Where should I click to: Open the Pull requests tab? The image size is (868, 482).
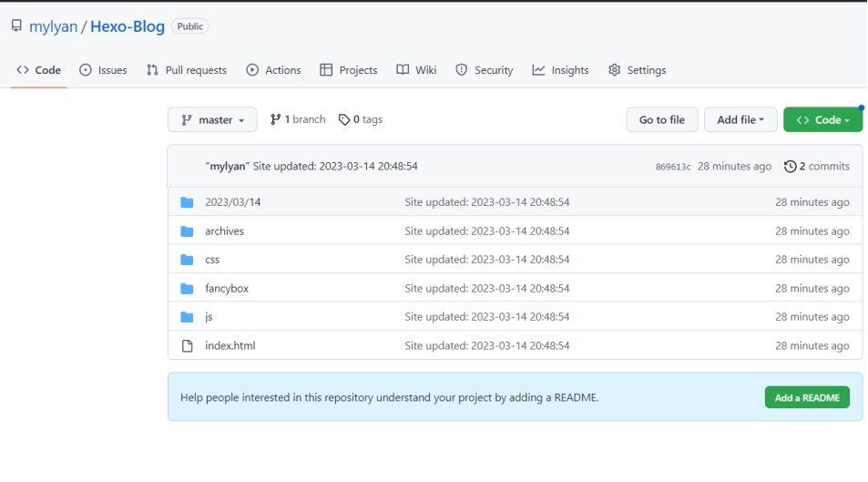point(187,70)
